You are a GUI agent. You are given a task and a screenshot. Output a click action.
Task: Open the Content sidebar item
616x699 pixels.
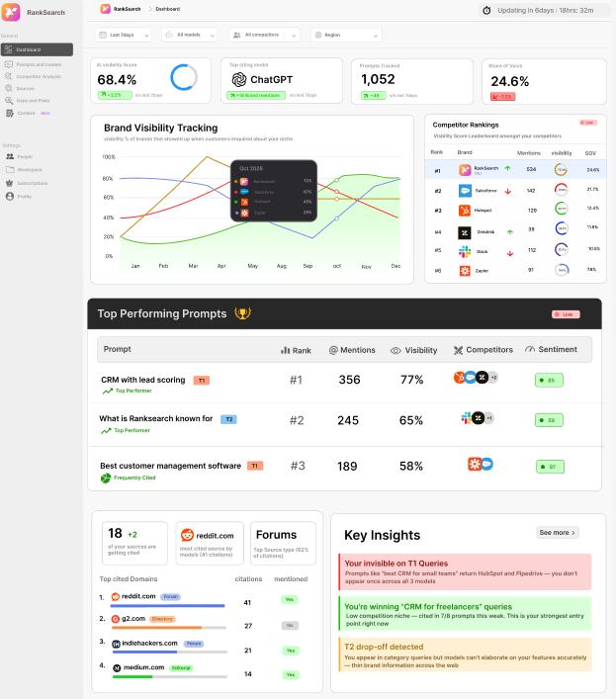click(x=26, y=114)
